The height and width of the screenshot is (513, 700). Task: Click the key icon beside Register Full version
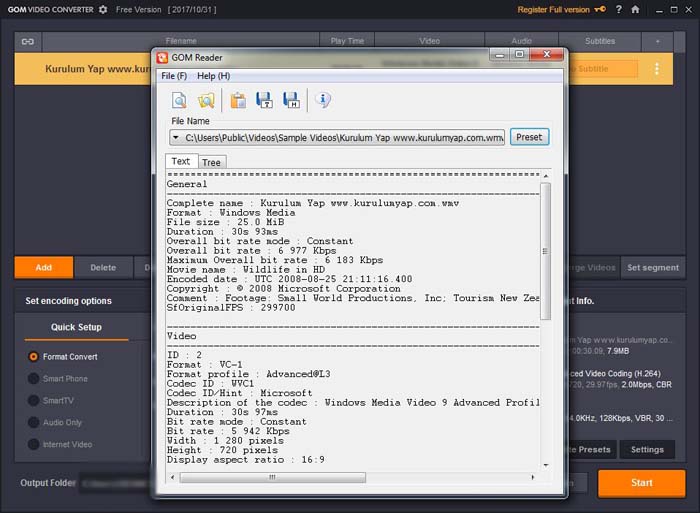coord(600,9)
